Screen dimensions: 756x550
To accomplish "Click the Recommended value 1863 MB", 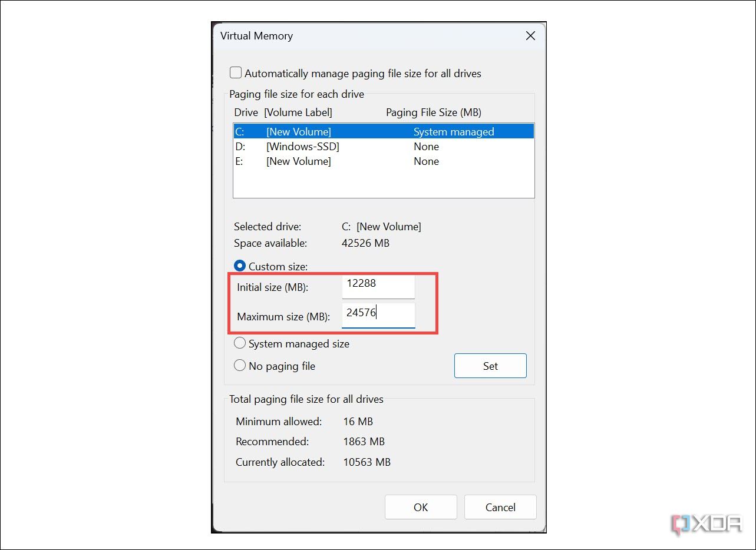I will point(364,442).
